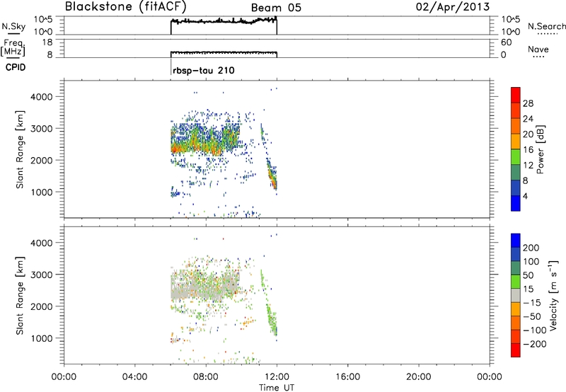Click the 'Freq. [MHz]' axis label
Viewport: 566px width, 392px height.
13,48
